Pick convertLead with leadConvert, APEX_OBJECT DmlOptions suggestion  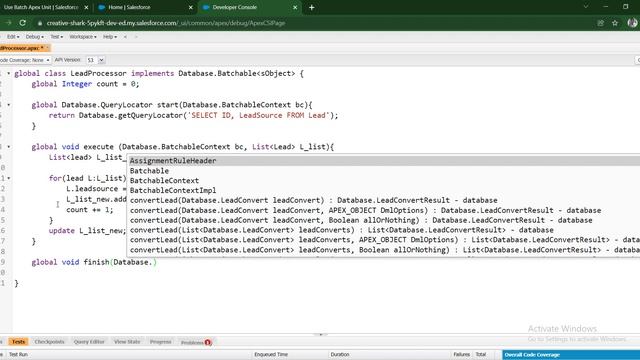click(384, 210)
